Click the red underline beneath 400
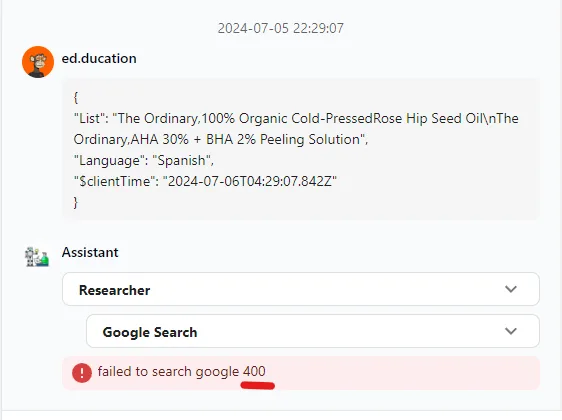The height and width of the screenshot is (420, 562). pos(258,386)
